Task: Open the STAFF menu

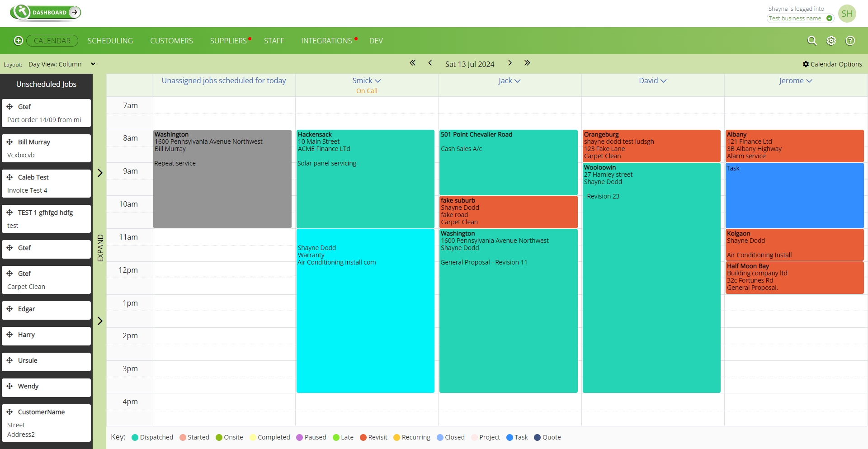Action: (274, 41)
